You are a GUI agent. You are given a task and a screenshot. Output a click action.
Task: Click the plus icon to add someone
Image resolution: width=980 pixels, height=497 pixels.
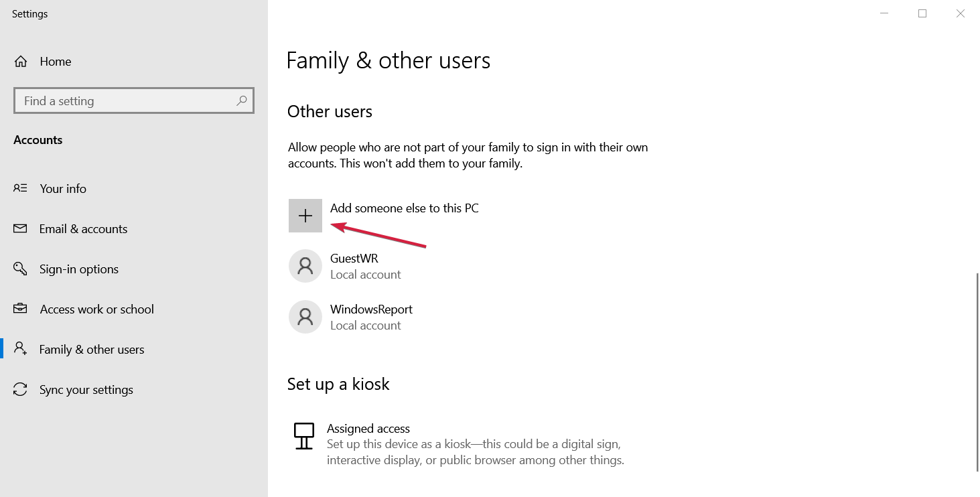pos(305,215)
